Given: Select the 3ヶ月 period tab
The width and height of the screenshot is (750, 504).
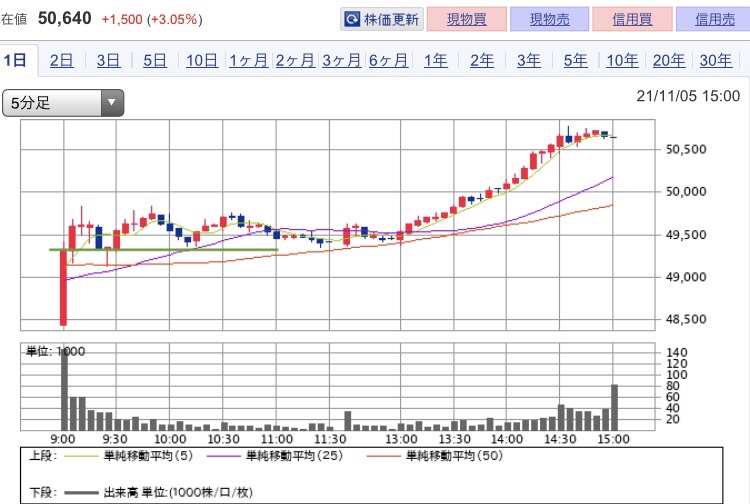Looking at the screenshot, I should point(342,61).
